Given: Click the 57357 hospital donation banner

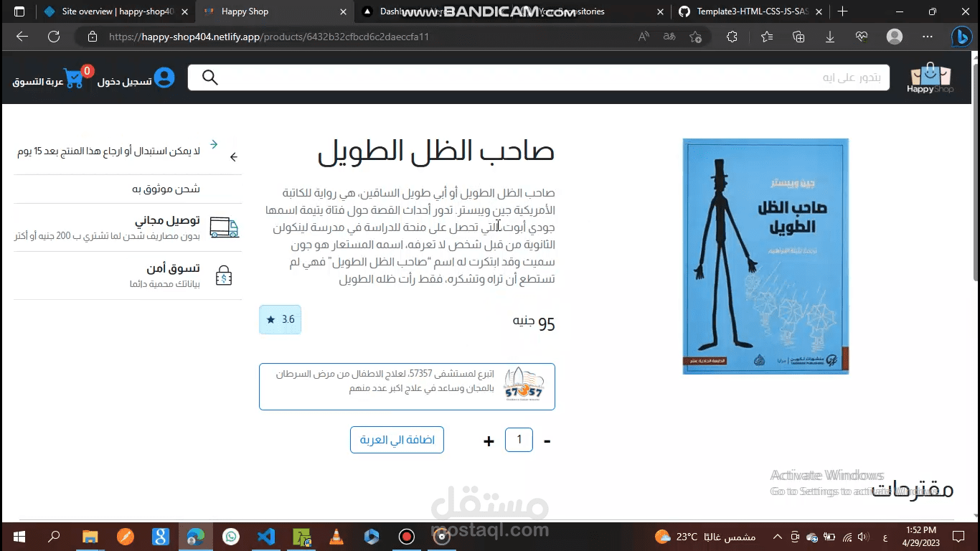Looking at the screenshot, I should (407, 387).
